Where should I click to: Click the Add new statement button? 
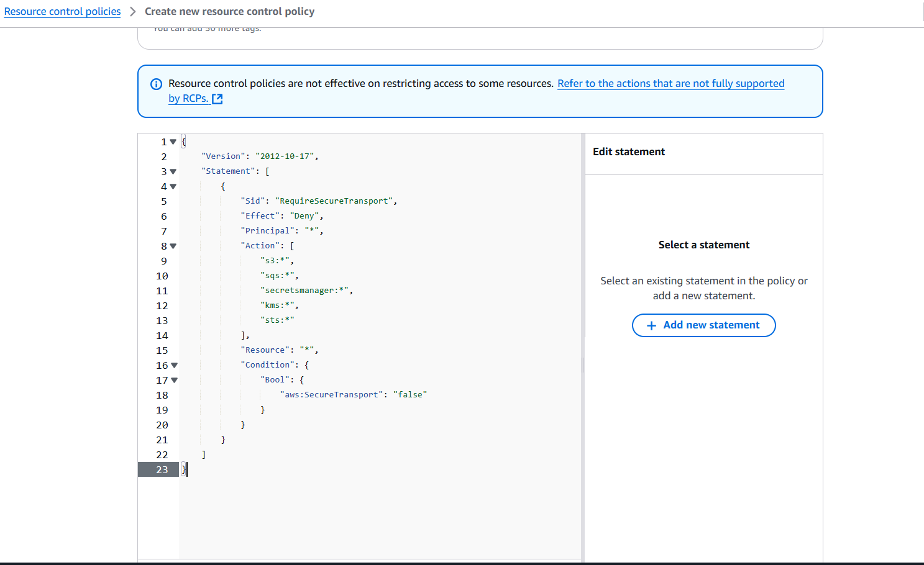tap(703, 325)
